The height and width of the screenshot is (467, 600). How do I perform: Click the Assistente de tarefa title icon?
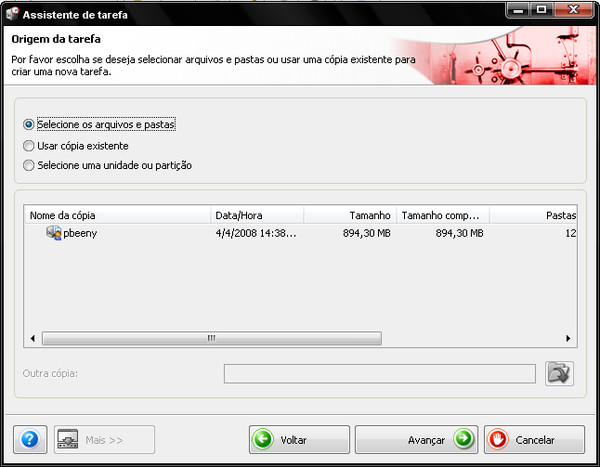pos(12,14)
